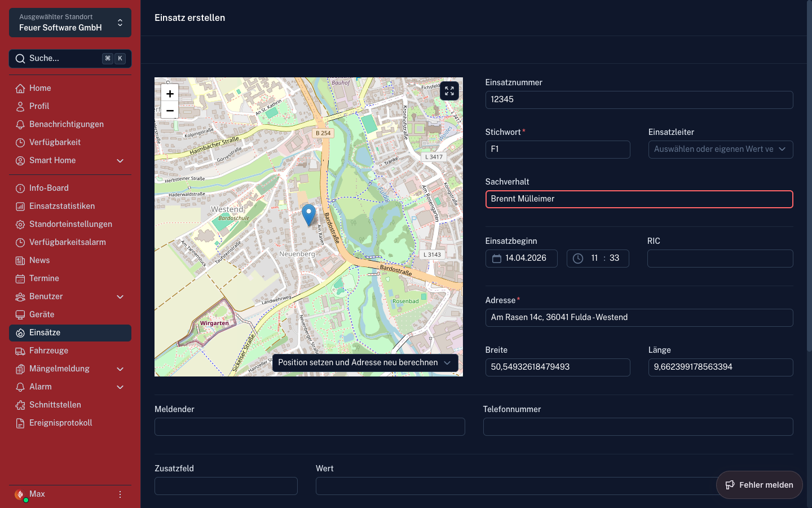This screenshot has width=812, height=508.
Task: Click the Max user avatar
Action: tap(20, 494)
